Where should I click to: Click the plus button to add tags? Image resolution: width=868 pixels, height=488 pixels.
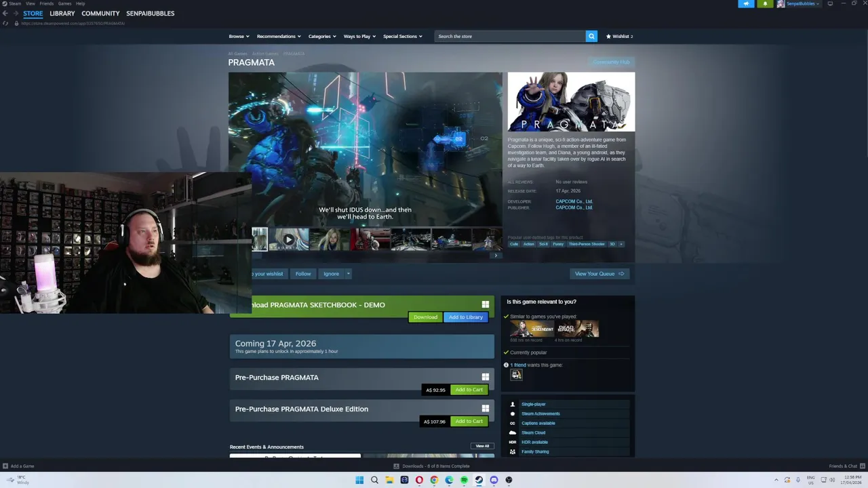621,244
